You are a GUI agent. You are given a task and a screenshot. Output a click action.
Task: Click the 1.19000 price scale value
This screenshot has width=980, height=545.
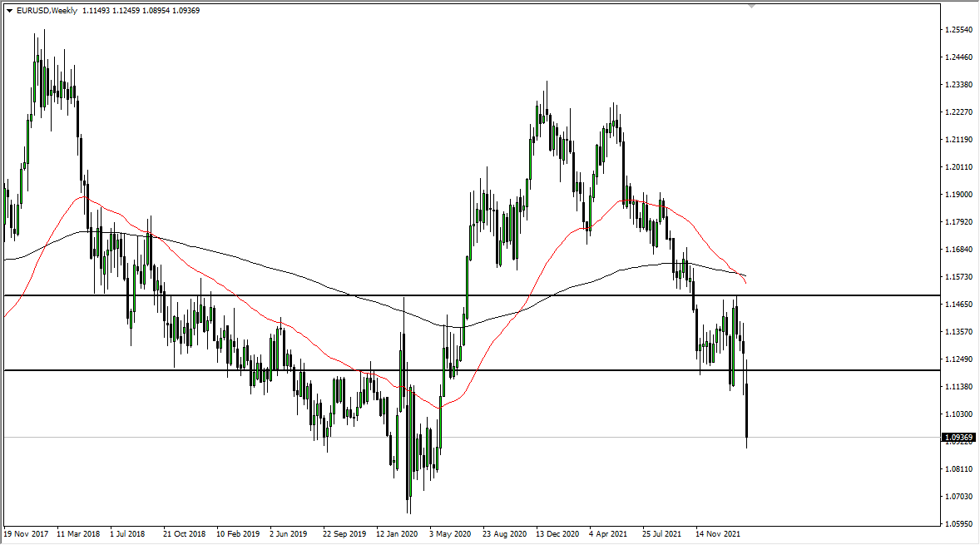[958, 194]
